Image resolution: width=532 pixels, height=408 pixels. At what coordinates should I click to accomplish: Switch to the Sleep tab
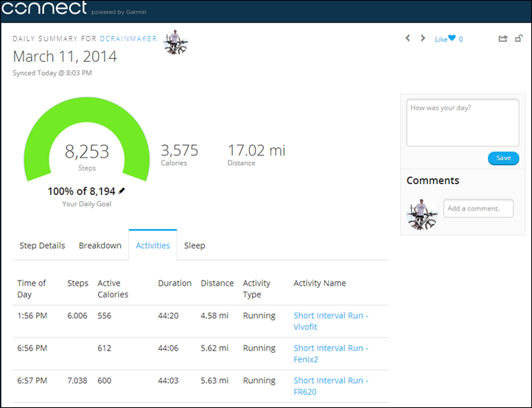[195, 246]
